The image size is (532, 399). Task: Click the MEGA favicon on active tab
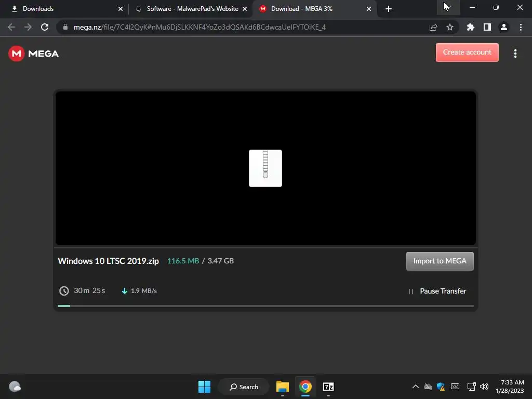[x=262, y=9]
